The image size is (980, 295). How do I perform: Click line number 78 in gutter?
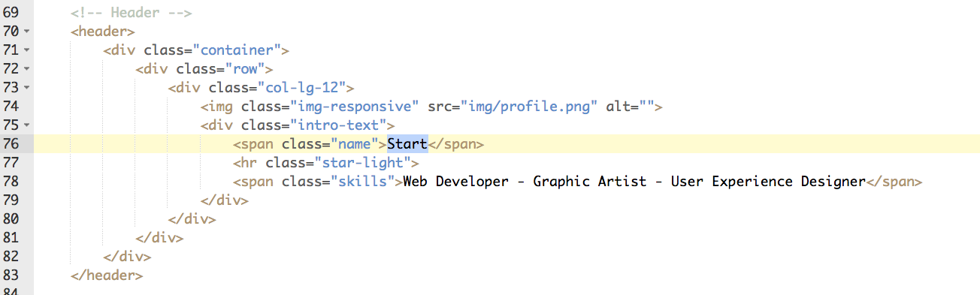pos(11,182)
